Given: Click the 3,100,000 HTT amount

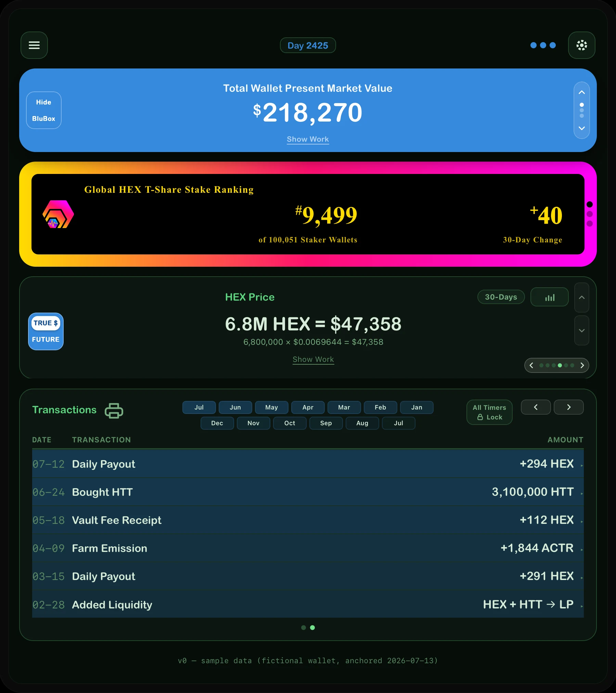Looking at the screenshot, I should coord(533,492).
